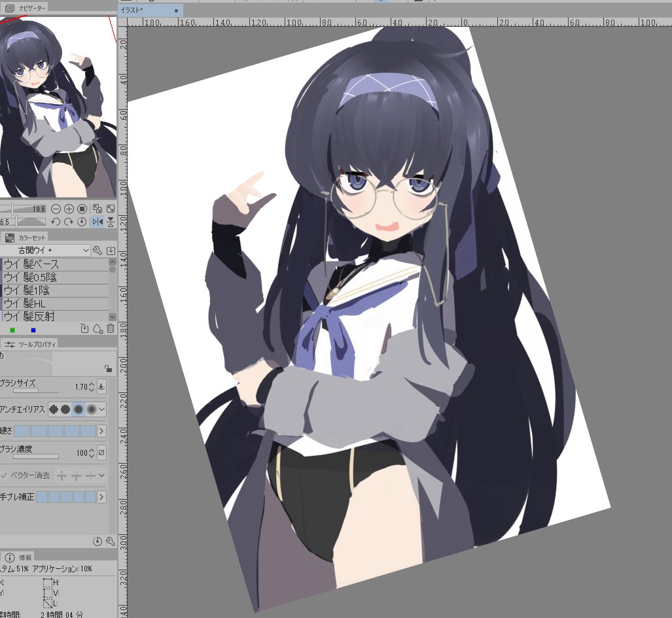
Task: Switch to the カラーセット panel tab
Action: tap(26, 237)
